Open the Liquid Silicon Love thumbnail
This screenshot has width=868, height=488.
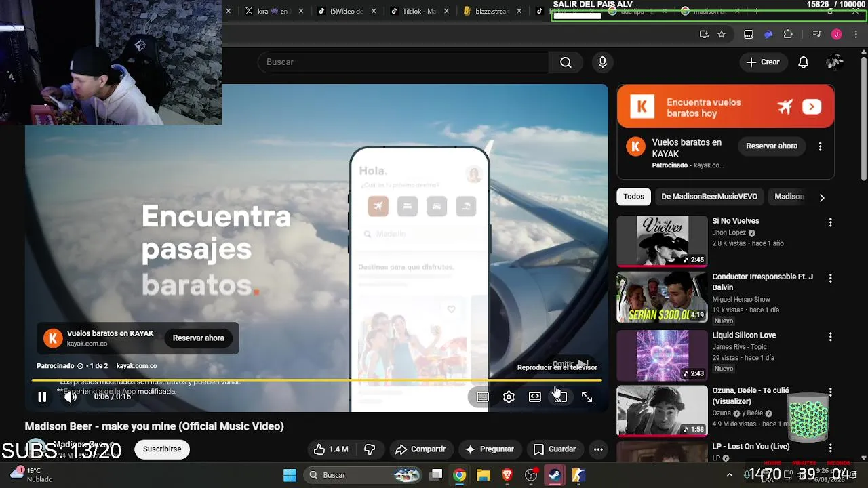[x=662, y=355]
